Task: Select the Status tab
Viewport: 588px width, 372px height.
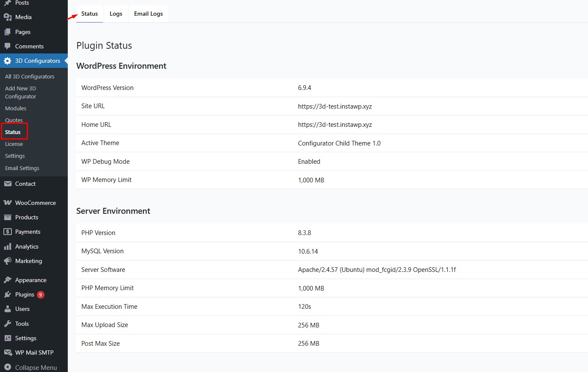Action: pos(89,14)
